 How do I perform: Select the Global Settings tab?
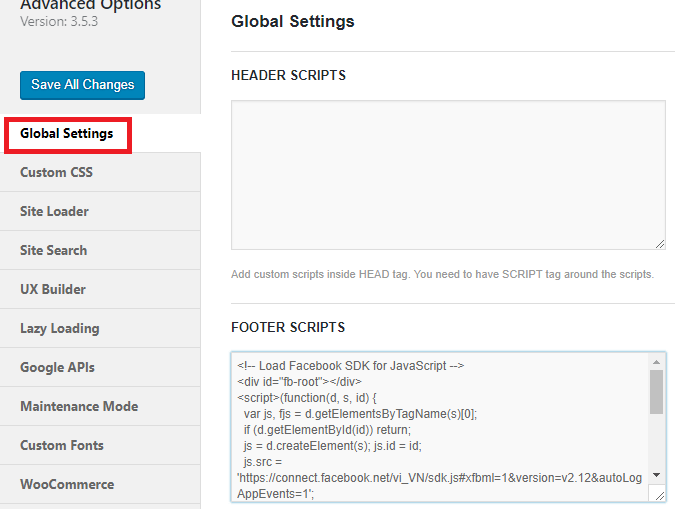100,133
